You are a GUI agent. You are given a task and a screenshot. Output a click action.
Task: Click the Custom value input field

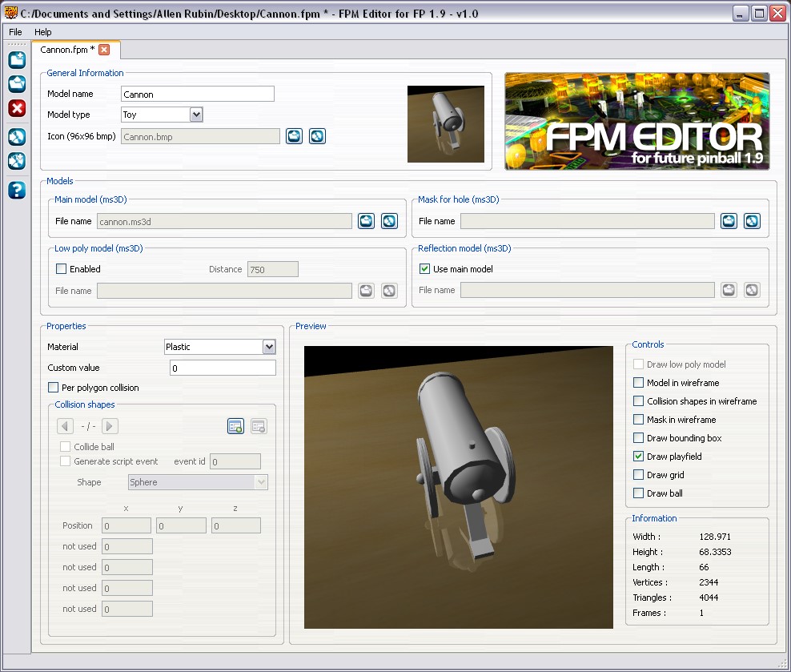tap(223, 368)
